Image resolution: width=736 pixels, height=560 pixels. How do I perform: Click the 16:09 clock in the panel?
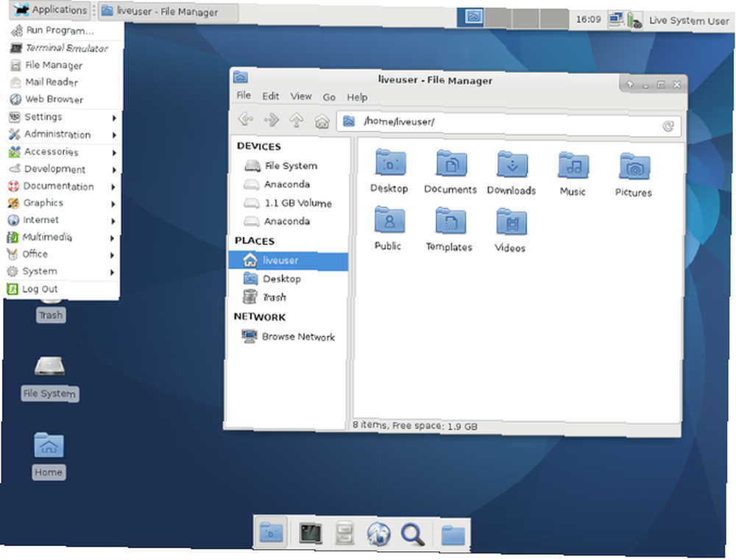[588, 19]
